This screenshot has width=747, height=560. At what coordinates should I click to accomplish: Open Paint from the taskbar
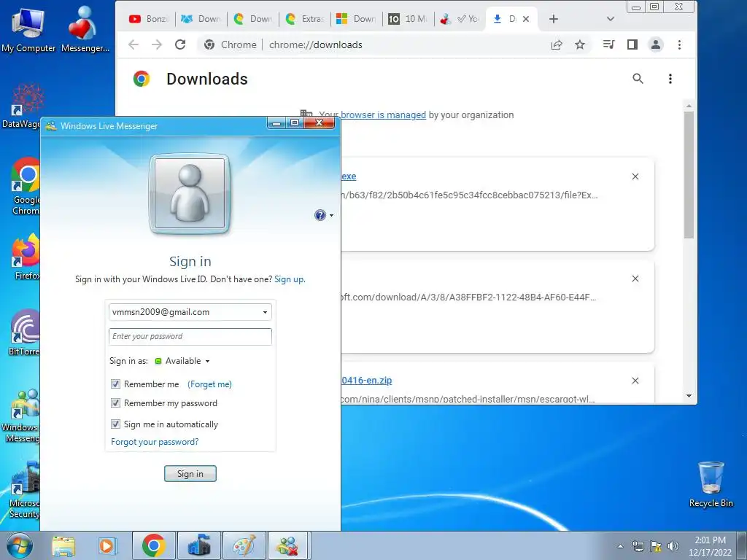(244, 545)
